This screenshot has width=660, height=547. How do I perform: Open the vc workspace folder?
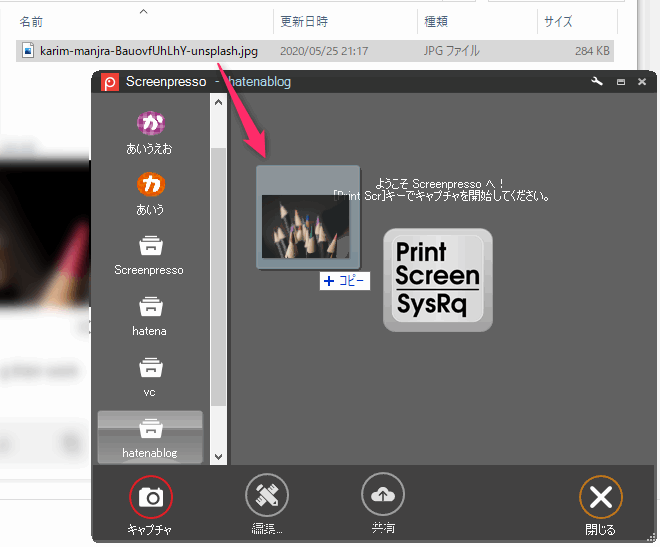(151, 368)
